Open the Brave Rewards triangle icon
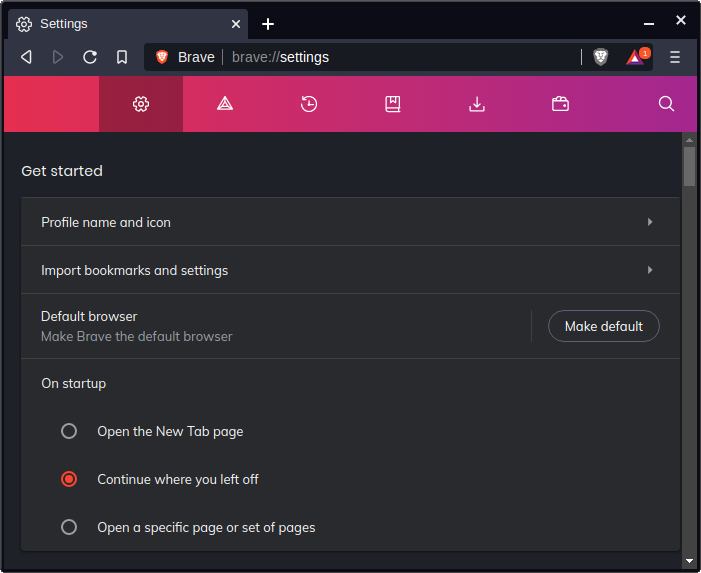The width and height of the screenshot is (701, 573). click(635, 57)
